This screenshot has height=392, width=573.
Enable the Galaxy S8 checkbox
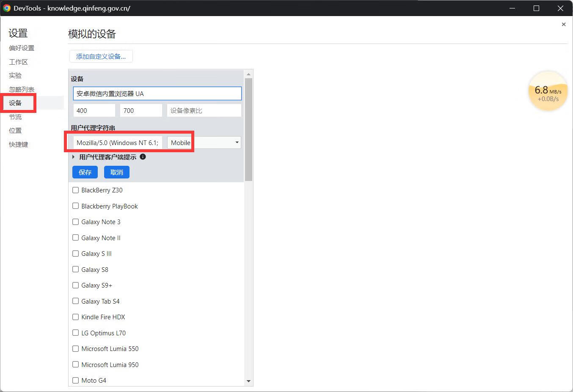76,269
